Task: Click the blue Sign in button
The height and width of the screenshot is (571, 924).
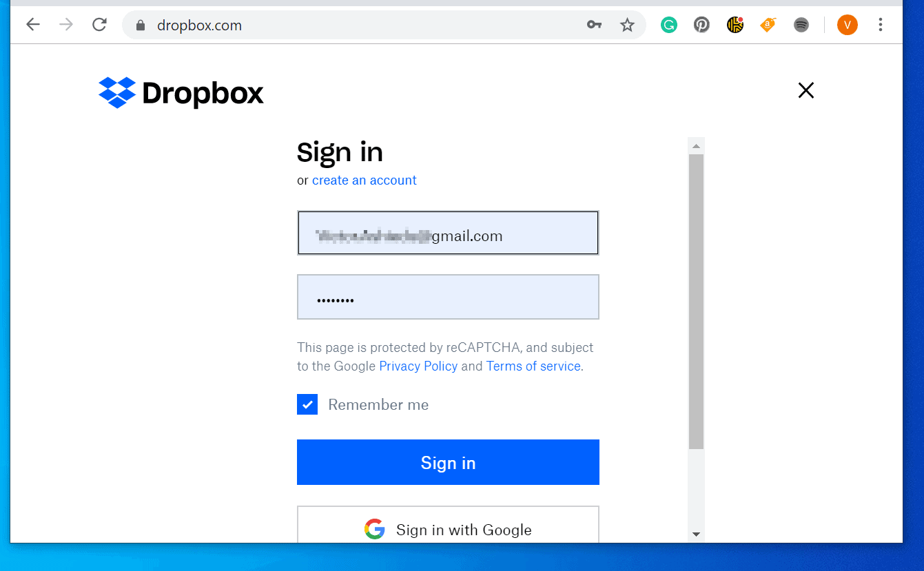Action: pos(448,462)
